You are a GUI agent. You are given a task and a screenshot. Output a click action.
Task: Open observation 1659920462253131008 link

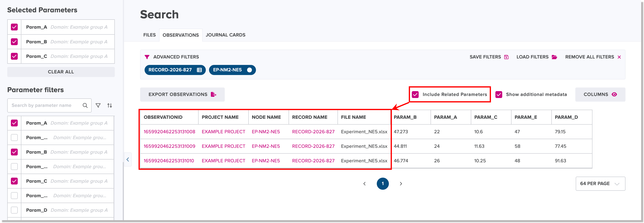pos(169,132)
